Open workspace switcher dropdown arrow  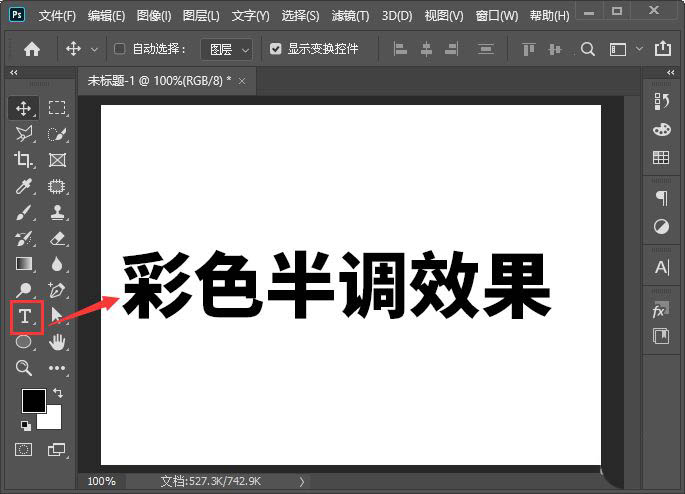coord(639,49)
